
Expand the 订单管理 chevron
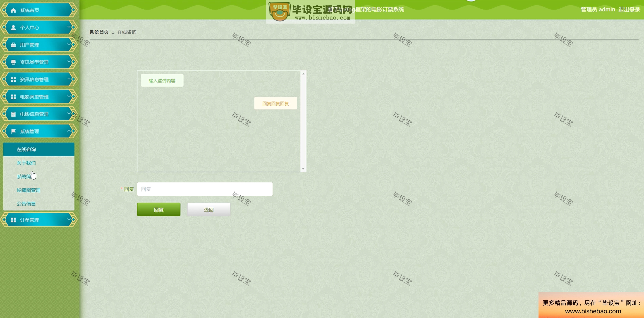tap(69, 219)
